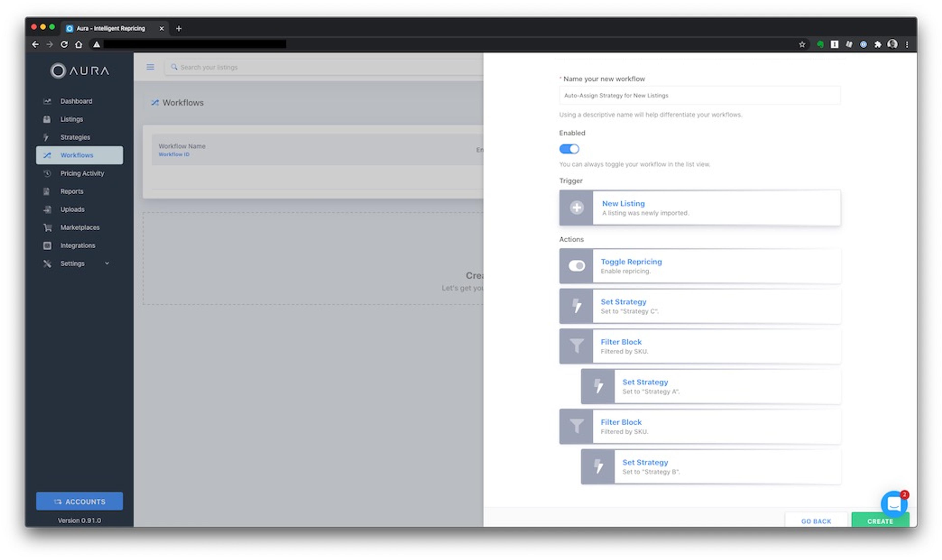Open Marketplaces from the sidebar
The image size is (942, 560).
pos(80,228)
